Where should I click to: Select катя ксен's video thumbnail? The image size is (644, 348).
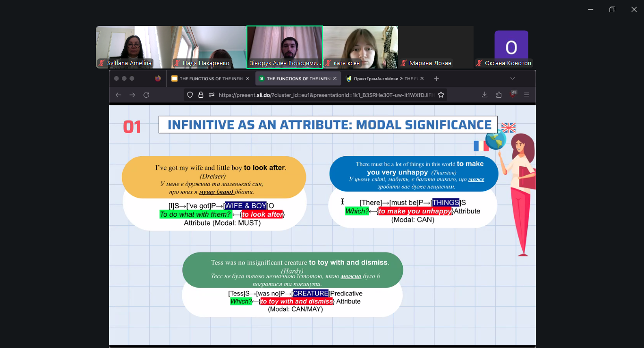(x=360, y=47)
